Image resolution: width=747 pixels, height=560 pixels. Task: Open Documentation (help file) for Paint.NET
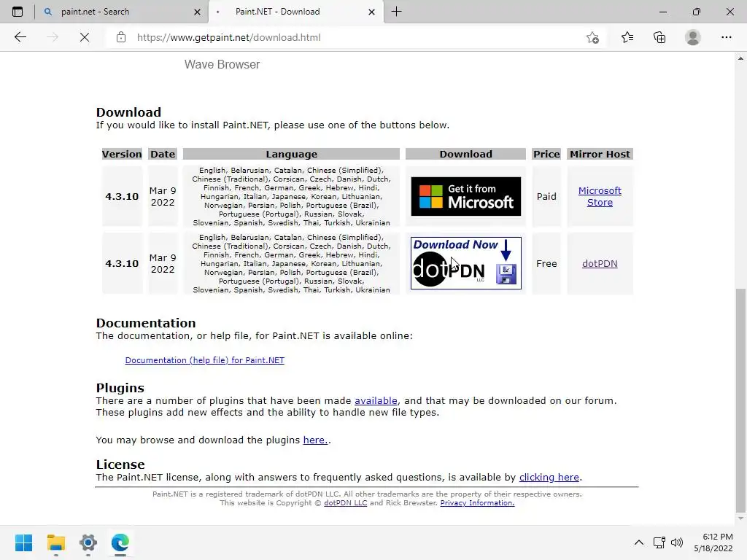point(205,360)
